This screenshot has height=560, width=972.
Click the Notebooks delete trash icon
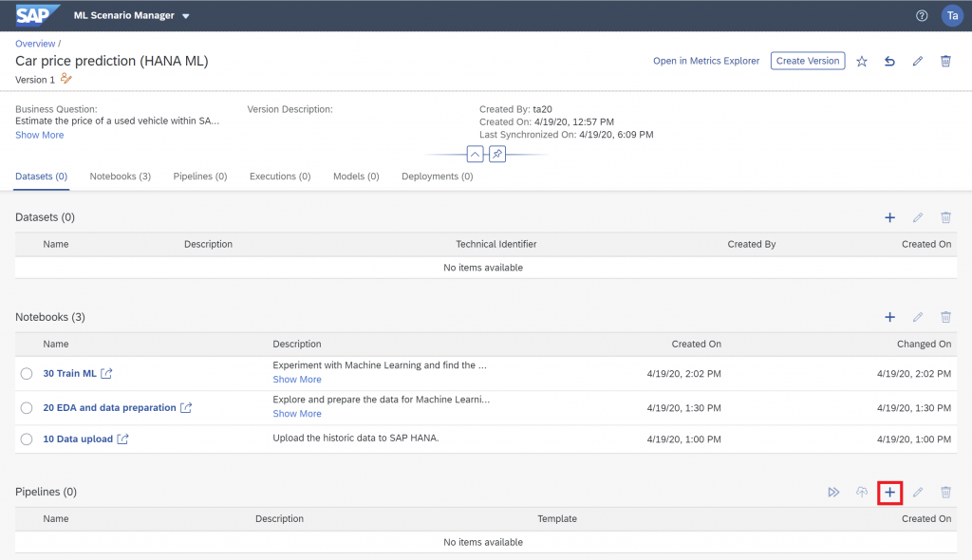pos(946,317)
